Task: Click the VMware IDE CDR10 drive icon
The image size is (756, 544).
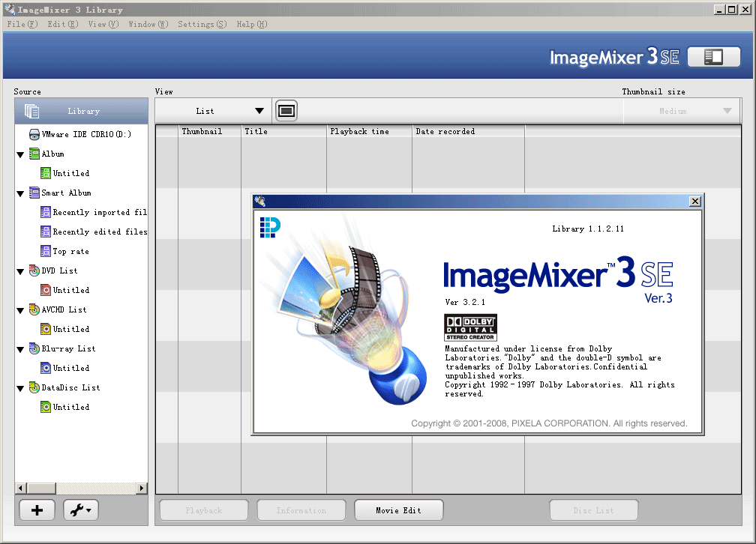Action: (34, 134)
